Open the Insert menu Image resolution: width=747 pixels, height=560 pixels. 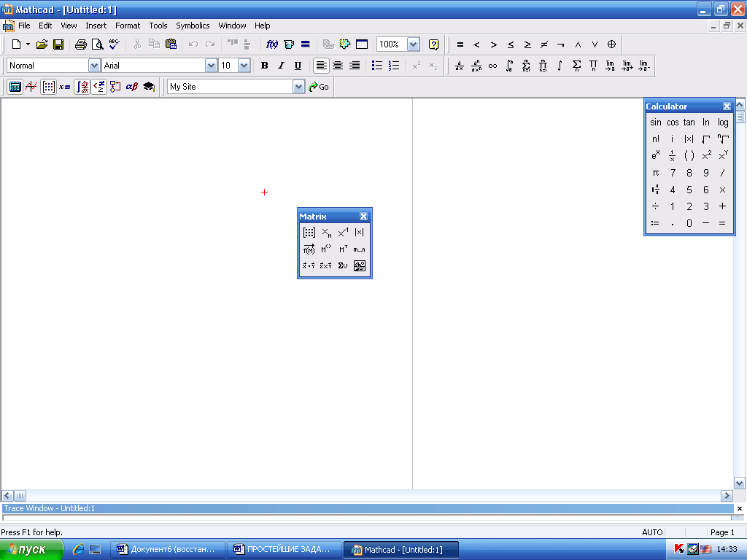point(96,26)
